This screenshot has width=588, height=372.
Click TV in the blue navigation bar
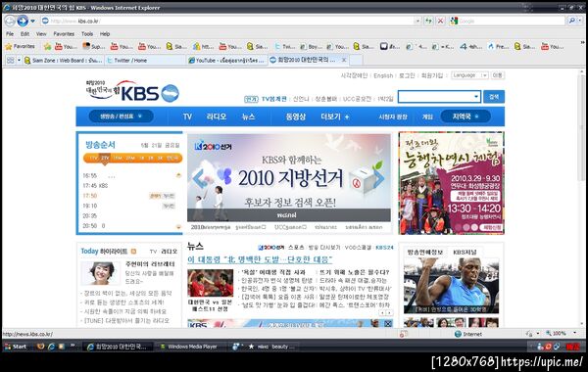(187, 116)
